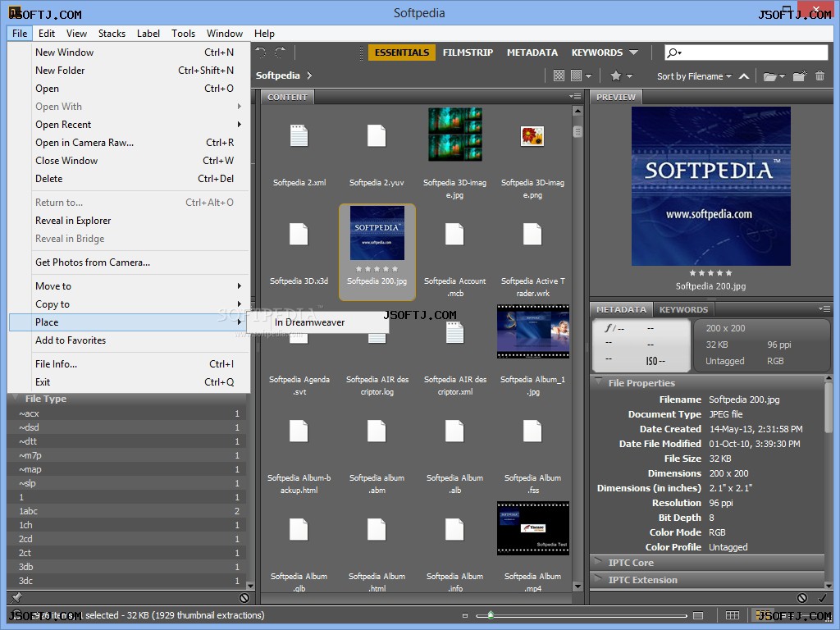840x630 pixels.
Task: Select the Softpedia 3D.x3d file icon
Action: click(299, 234)
